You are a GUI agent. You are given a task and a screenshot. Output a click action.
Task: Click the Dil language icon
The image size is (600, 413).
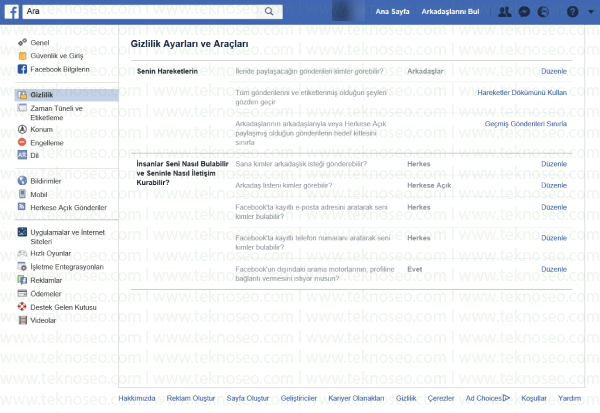[x=23, y=155]
